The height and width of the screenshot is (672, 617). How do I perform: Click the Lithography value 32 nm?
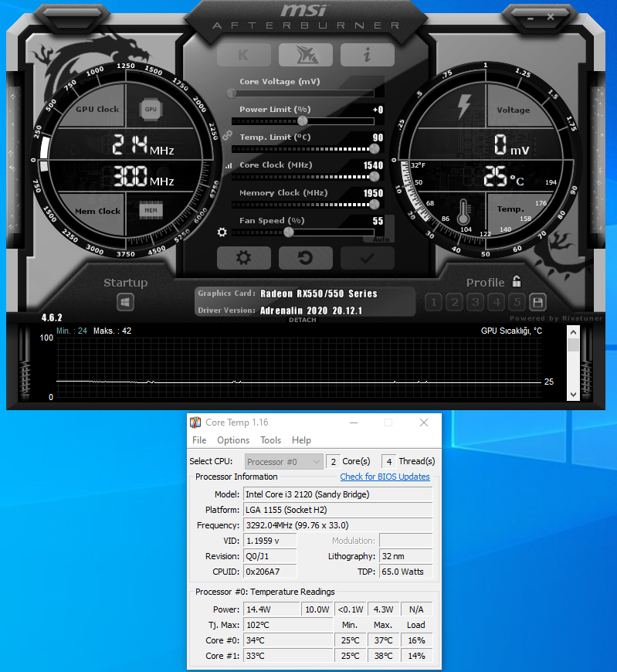click(x=405, y=556)
